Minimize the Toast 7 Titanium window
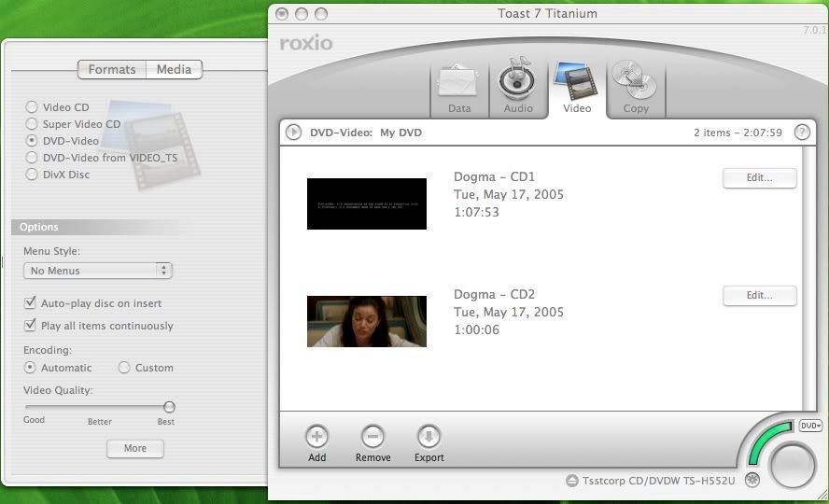The width and height of the screenshot is (829, 504). [302, 14]
